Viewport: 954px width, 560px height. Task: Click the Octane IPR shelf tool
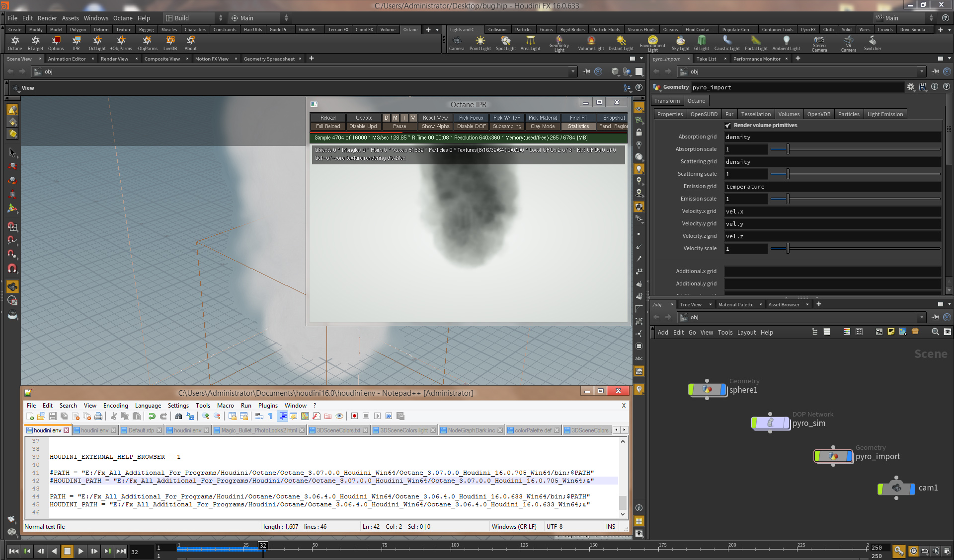click(x=76, y=43)
